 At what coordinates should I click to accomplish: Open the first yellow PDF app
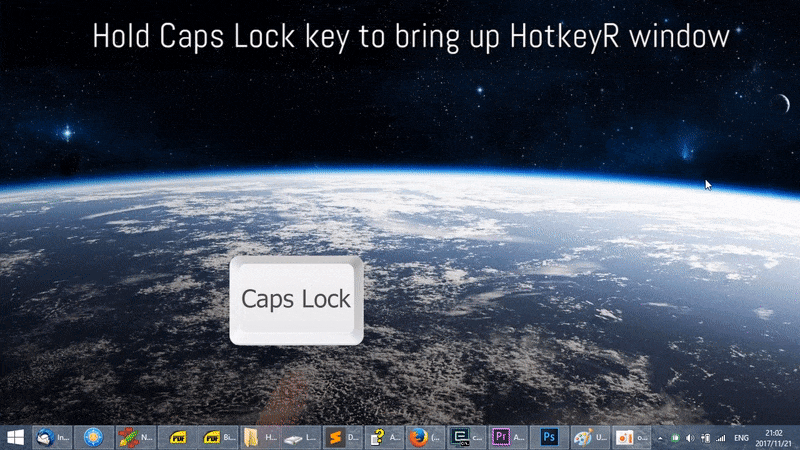click(x=178, y=437)
